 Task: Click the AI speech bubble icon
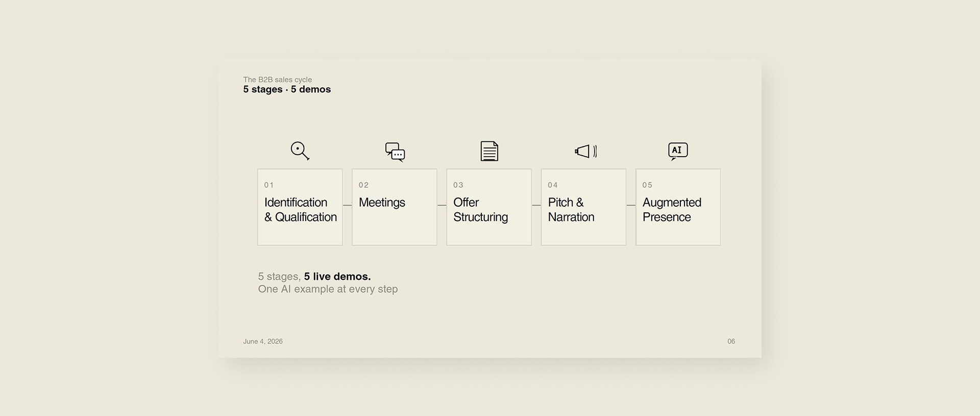click(678, 151)
